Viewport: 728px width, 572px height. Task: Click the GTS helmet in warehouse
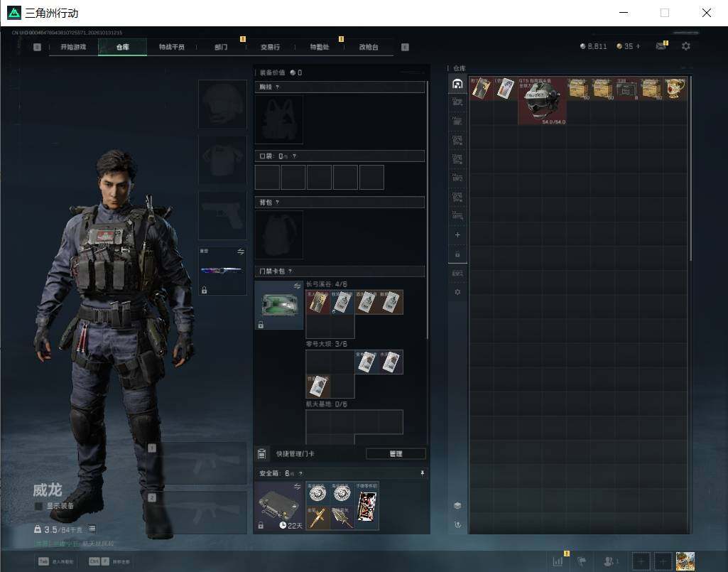[542, 101]
